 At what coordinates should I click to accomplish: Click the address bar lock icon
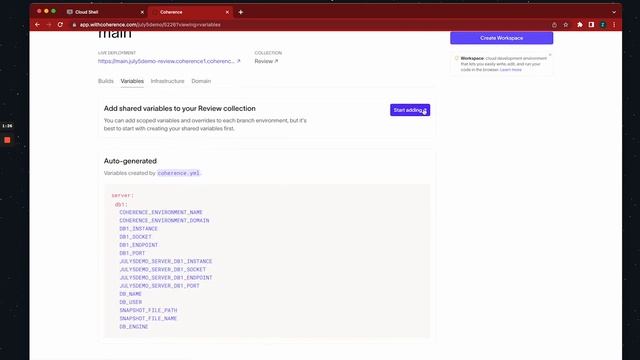tap(74, 25)
